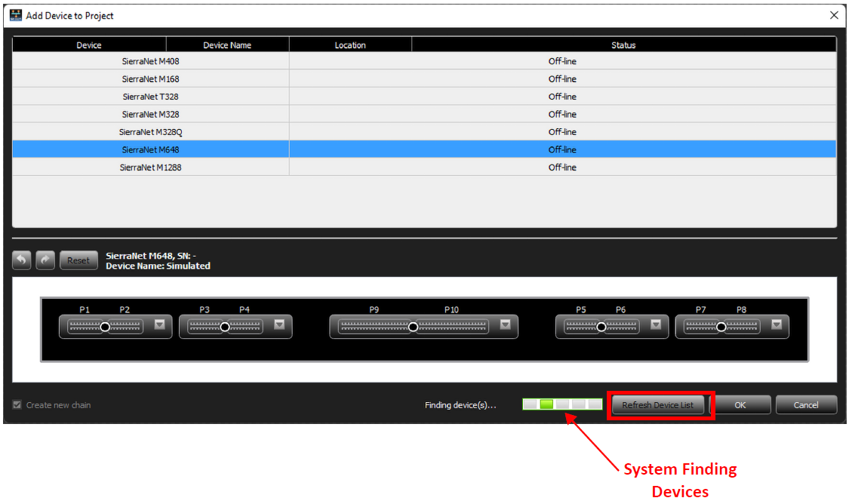Viewport: 849px width, 504px height.
Task: Click Off-line status of SierraNet T328
Action: (x=562, y=97)
